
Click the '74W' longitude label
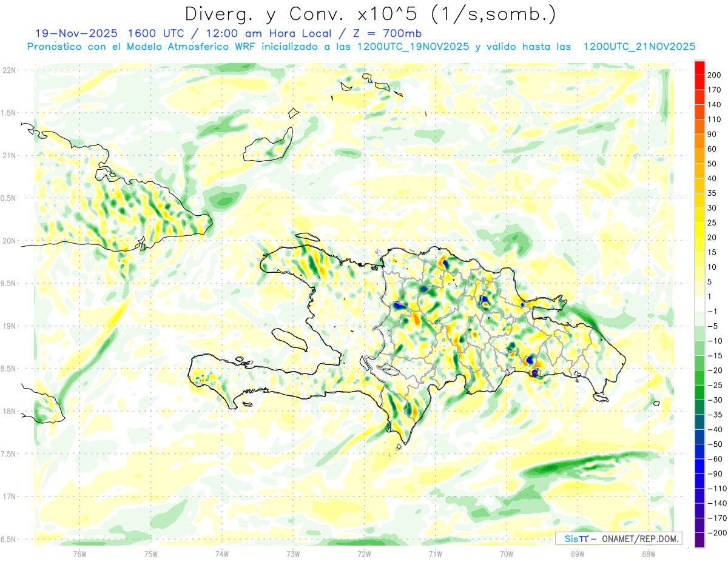(222, 554)
